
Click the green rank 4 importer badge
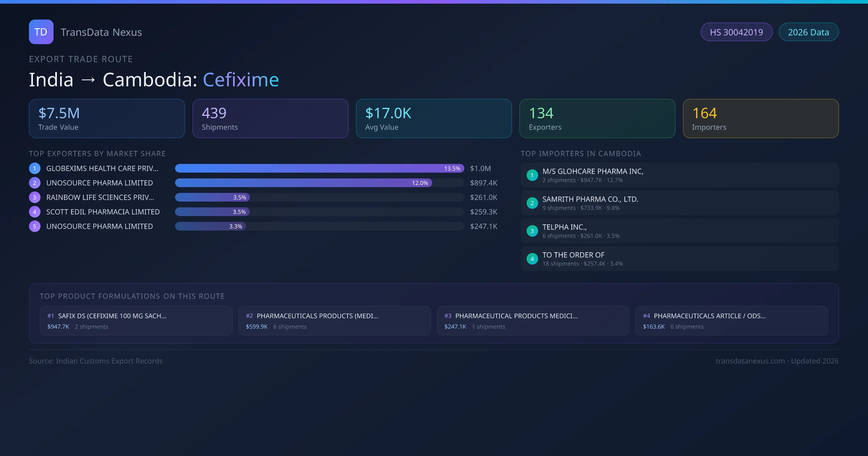(x=532, y=259)
